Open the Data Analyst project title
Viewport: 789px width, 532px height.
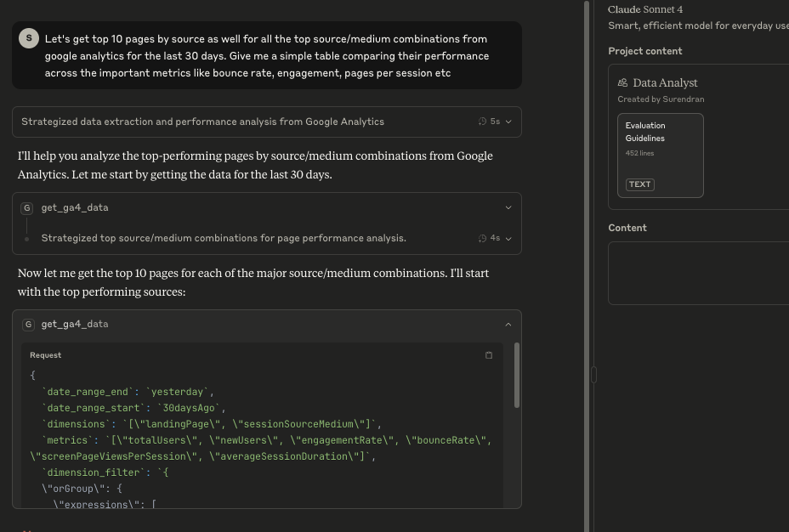(665, 82)
